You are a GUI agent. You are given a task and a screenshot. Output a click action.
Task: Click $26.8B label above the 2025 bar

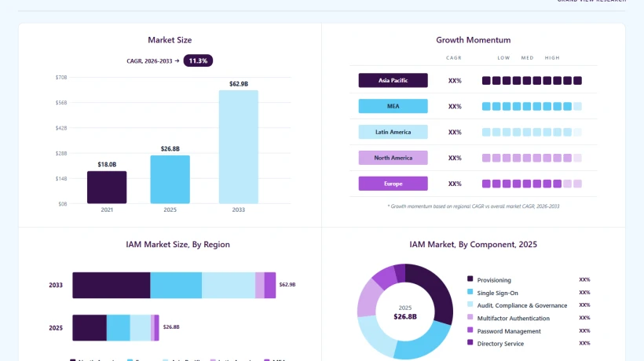[170, 149]
